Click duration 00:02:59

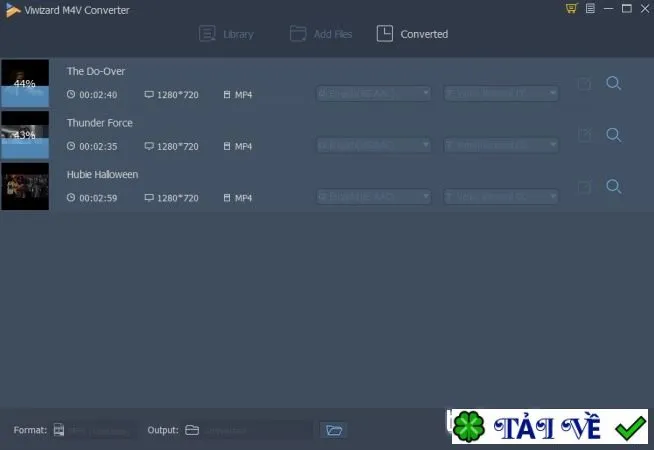(98, 198)
